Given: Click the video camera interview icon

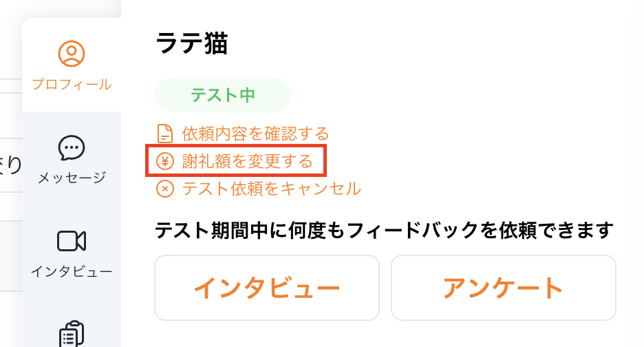Looking at the screenshot, I should coord(72,241).
